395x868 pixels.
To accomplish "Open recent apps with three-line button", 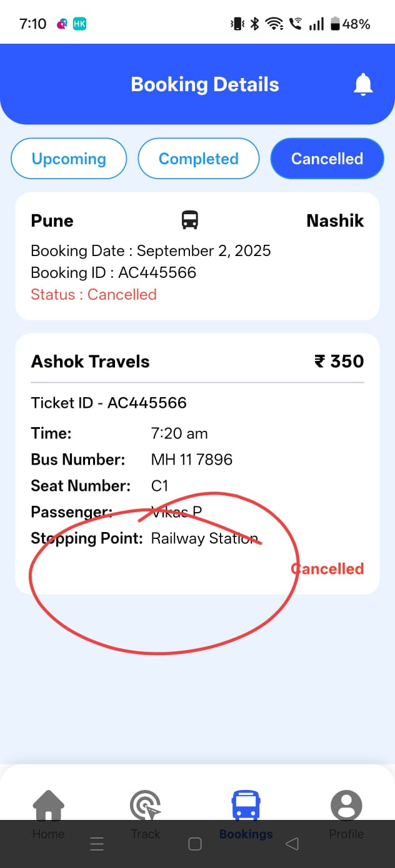I will tap(97, 844).
